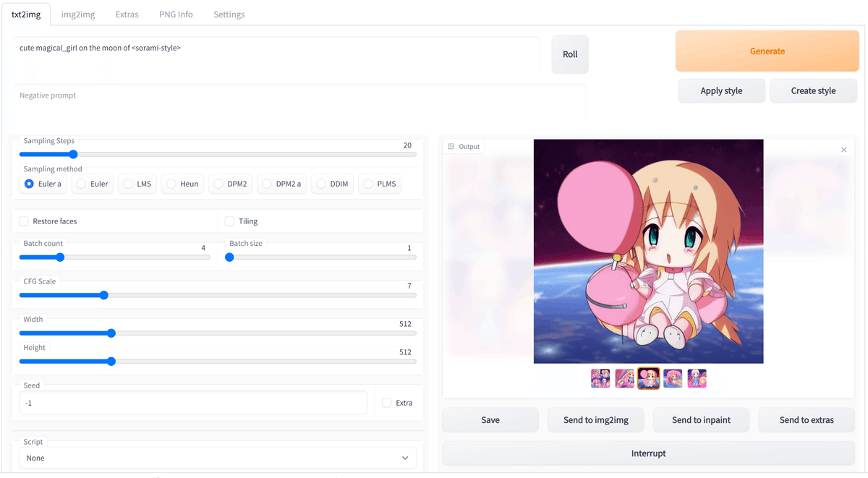Click the Width slider handle
The image size is (868, 478).
point(111,333)
